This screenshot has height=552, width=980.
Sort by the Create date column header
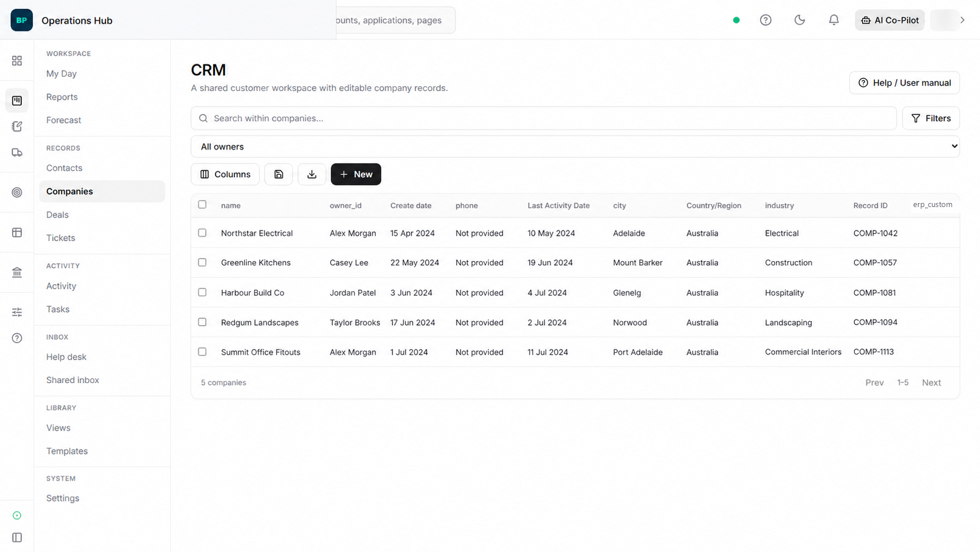pyautogui.click(x=411, y=206)
